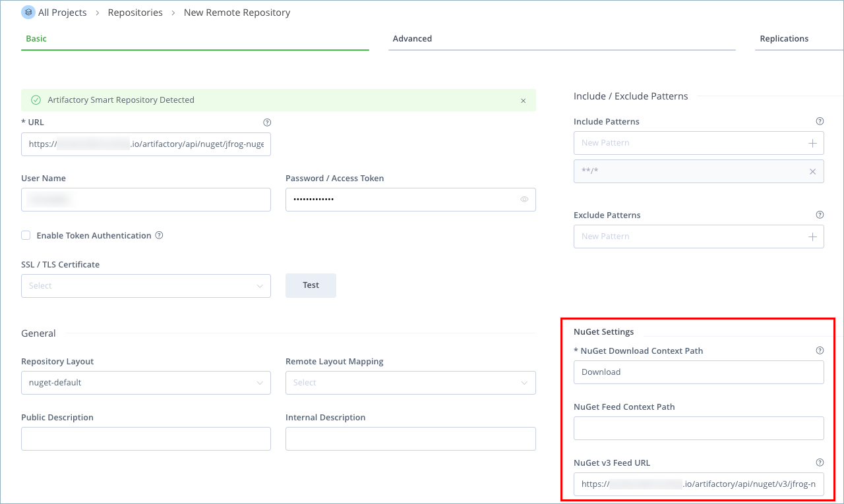Edit the repository URL field
Image resolution: width=844 pixels, height=504 pixels.
click(146, 144)
